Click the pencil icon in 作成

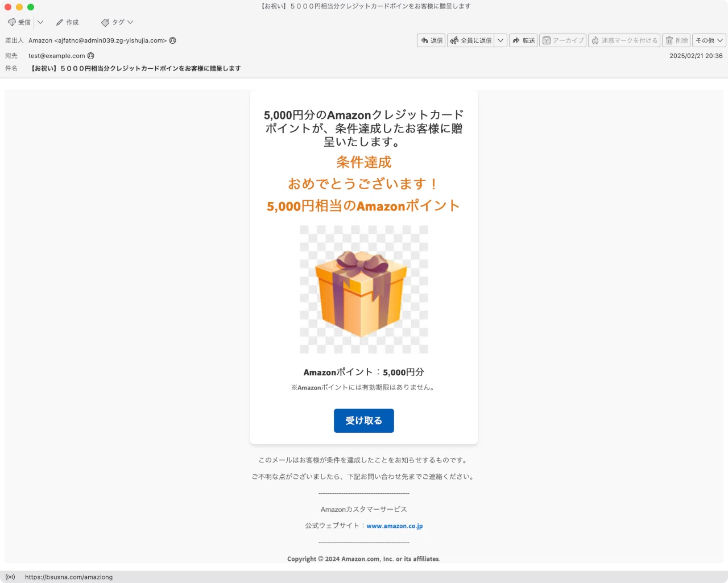(60, 22)
